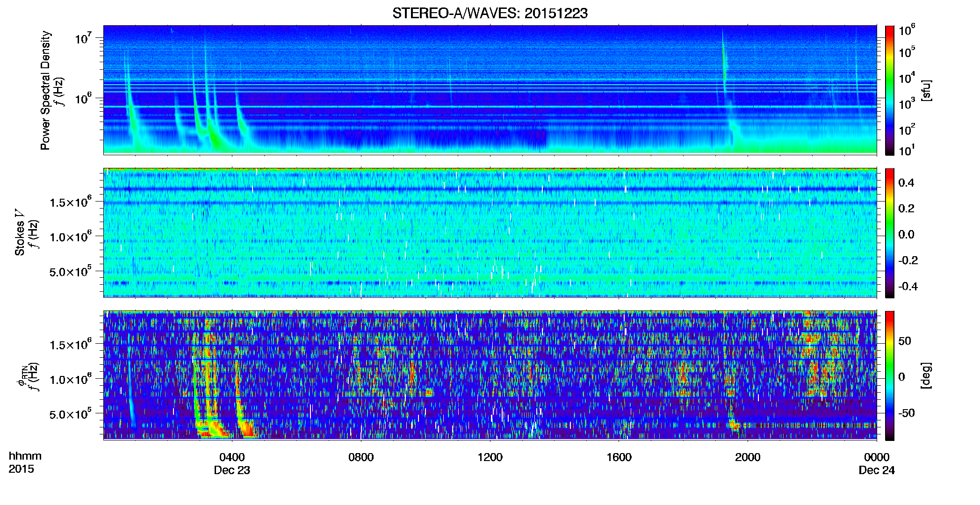Click the 1600 time axis label

(619, 457)
